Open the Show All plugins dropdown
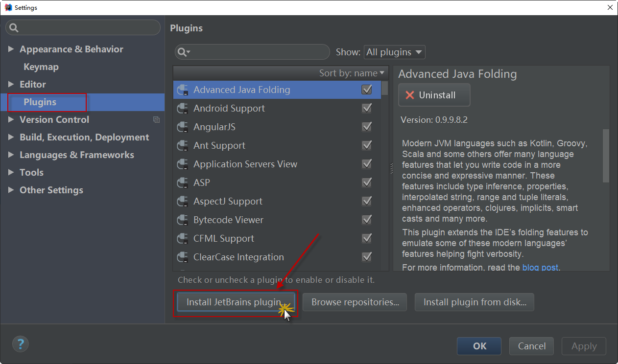 pyautogui.click(x=394, y=52)
